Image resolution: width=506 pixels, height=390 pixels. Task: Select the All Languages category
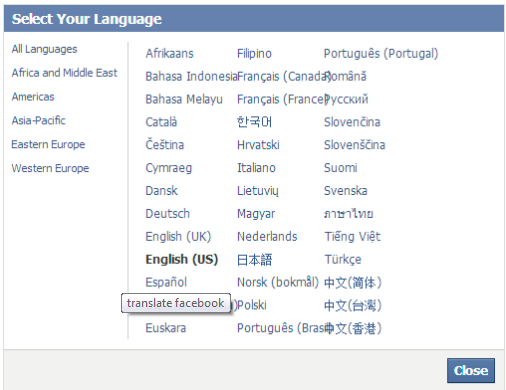pyautogui.click(x=44, y=49)
